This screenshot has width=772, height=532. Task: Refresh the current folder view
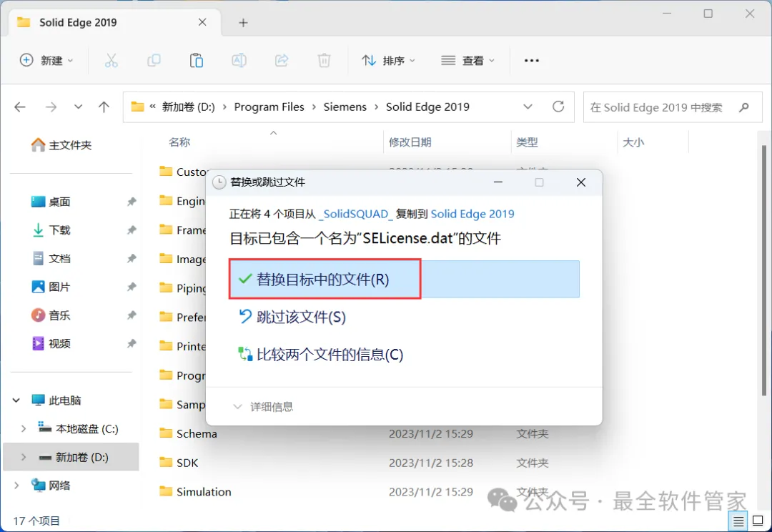click(558, 107)
